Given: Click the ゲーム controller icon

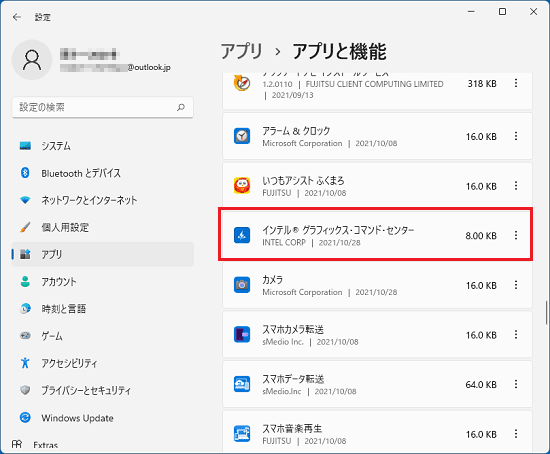Looking at the screenshot, I should point(25,336).
